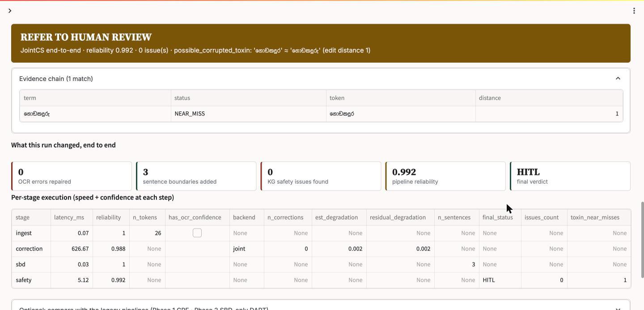Select the n_tokens value 26
The width and height of the screenshot is (644, 310).
[x=147, y=233]
